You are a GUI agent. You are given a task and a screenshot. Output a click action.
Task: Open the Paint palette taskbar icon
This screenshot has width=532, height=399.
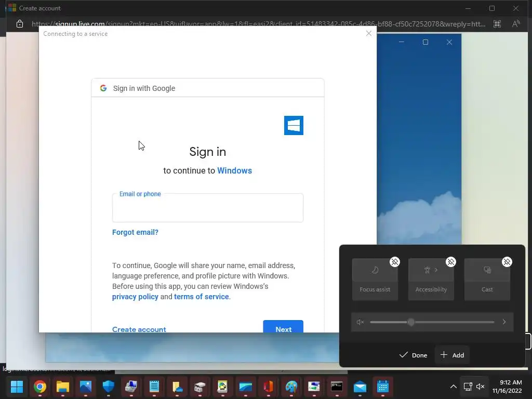coord(291,386)
